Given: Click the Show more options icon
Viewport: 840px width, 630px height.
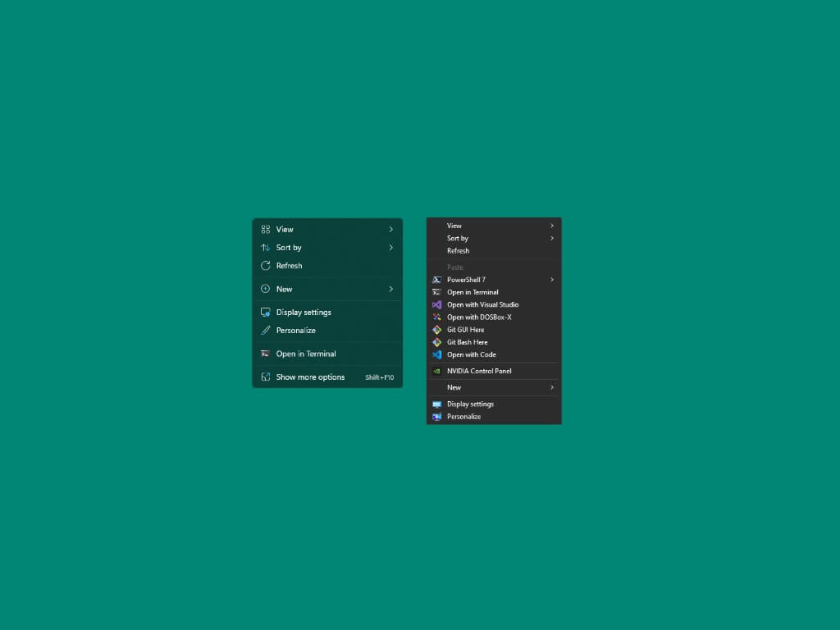Looking at the screenshot, I should tap(265, 377).
